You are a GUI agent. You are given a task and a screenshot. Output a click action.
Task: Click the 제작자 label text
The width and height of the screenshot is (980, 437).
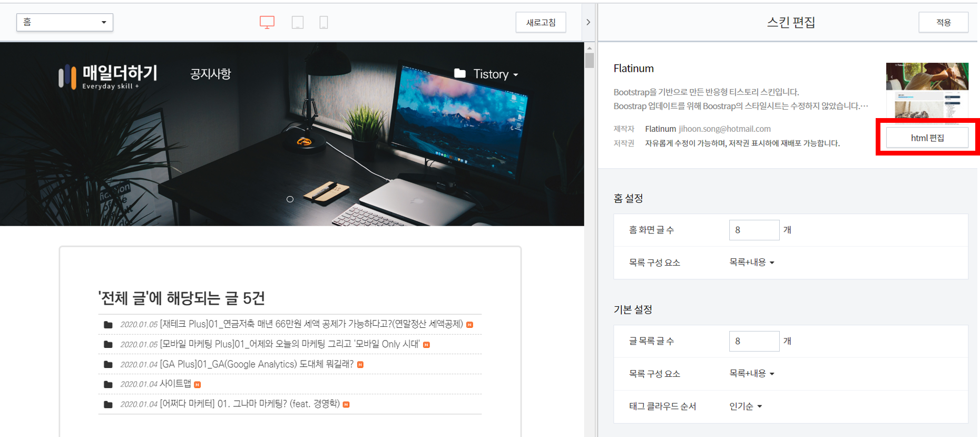click(x=624, y=129)
